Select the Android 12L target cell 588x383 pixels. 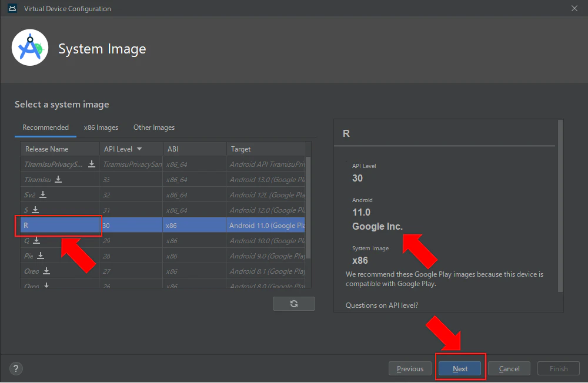pyautogui.click(x=266, y=195)
